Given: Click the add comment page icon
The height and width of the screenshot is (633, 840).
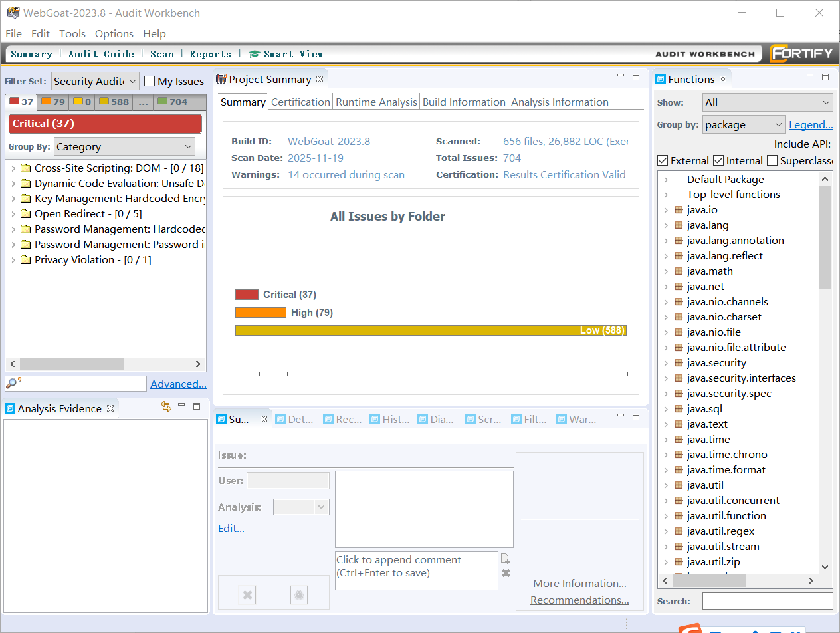Looking at the screenshot, I should (505, 559).
